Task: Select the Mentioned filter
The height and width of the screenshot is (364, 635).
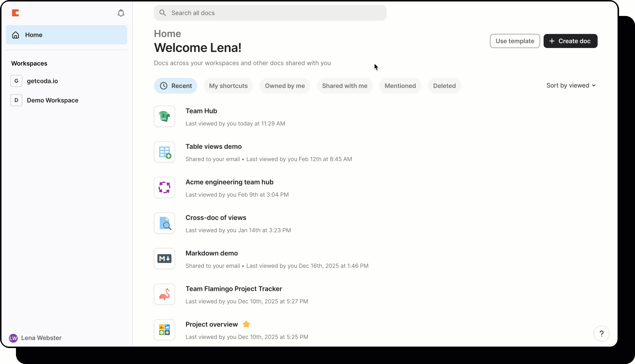Action: coord(400,86)
